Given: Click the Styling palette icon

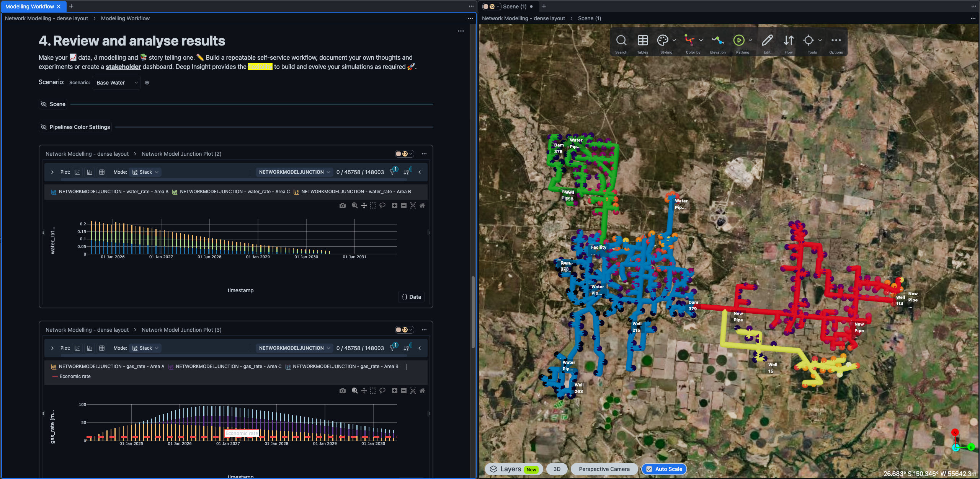Looking at the screenshot, I should point(663,41).
